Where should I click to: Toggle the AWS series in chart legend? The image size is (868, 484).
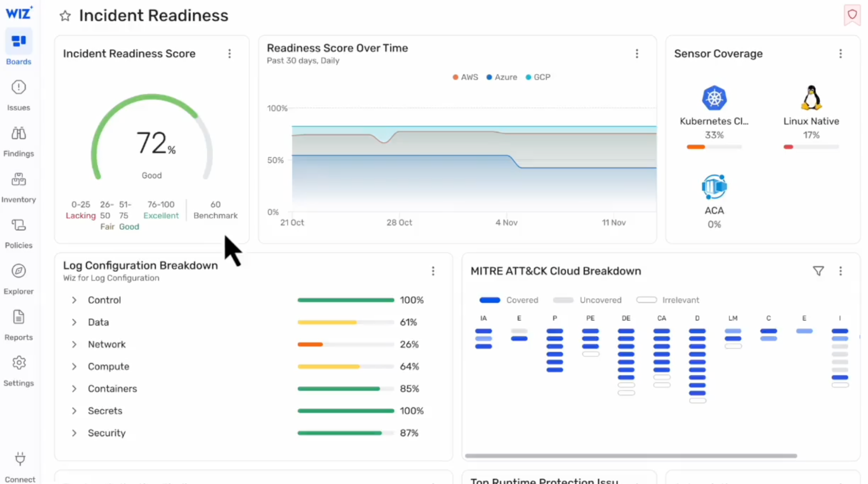click(465, 77)
